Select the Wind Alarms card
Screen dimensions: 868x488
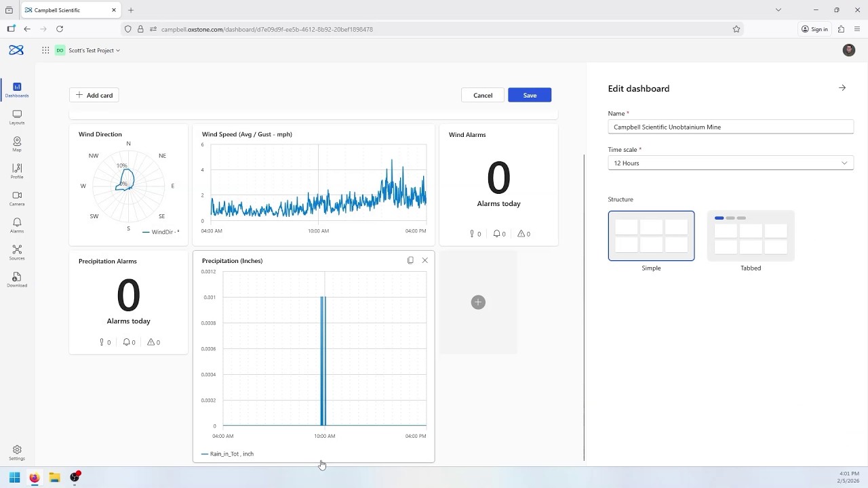point(498,184)
